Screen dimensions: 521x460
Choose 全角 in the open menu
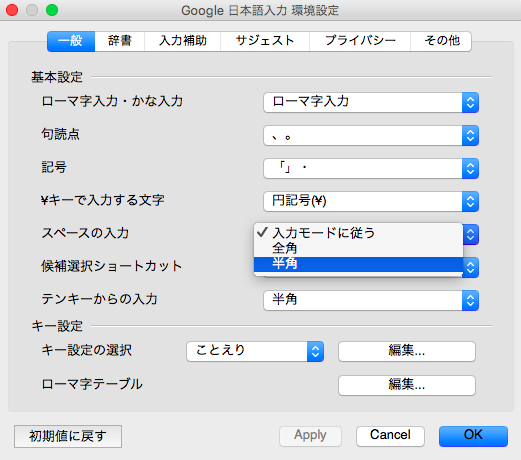358,248
